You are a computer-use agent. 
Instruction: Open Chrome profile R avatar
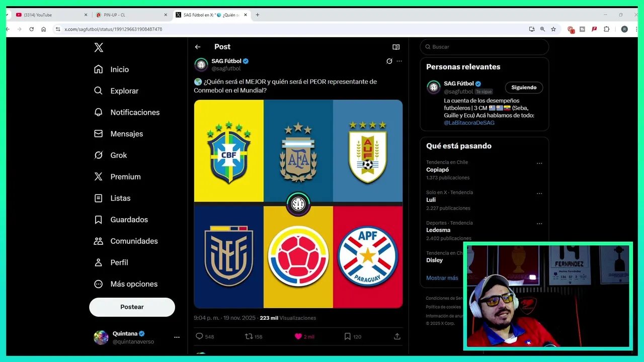click(624, 29)
